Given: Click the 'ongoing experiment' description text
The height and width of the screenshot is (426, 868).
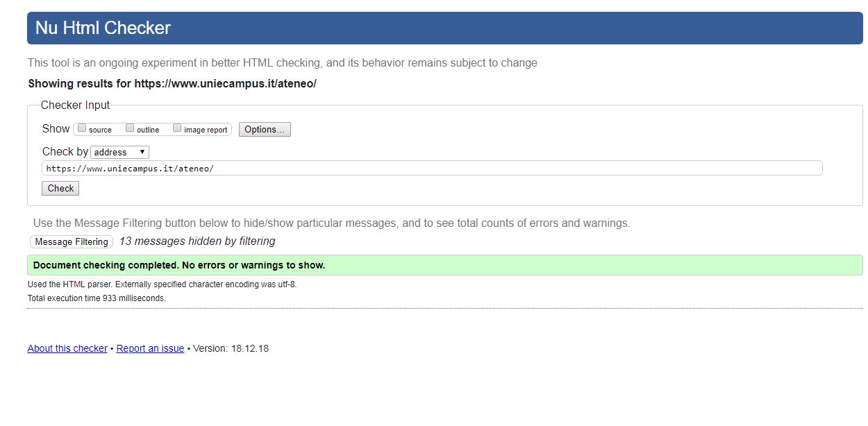Looking at the screenshot, I should tap(283, 63).
